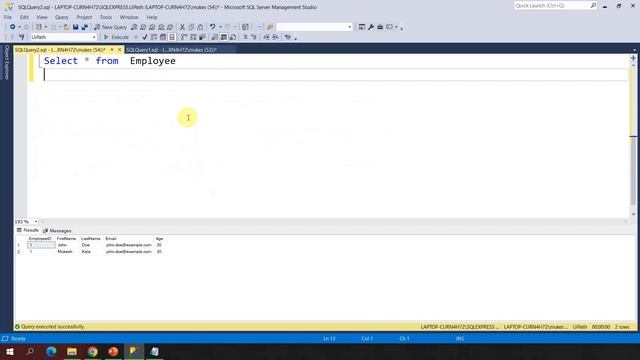The width and height of the screenshot is (640, 360).
Task: Click the LastName column header
Action: (x=91, y=239)
